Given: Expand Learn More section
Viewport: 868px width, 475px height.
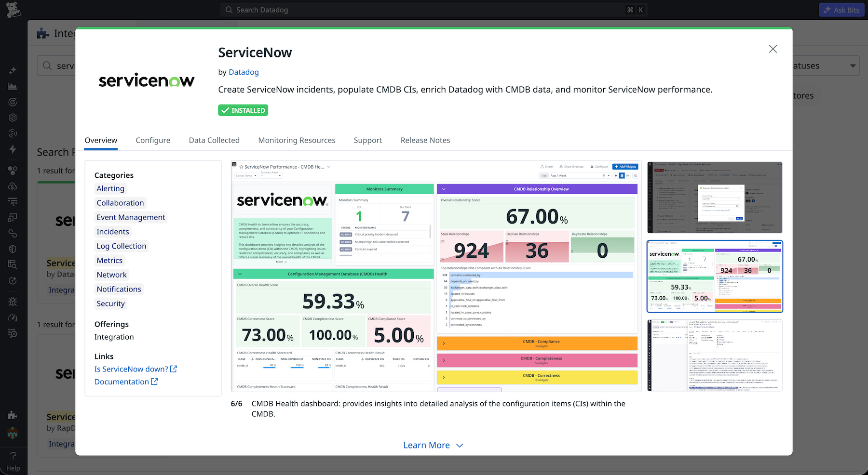Looking at the screenshot, I should coord(433,445).
